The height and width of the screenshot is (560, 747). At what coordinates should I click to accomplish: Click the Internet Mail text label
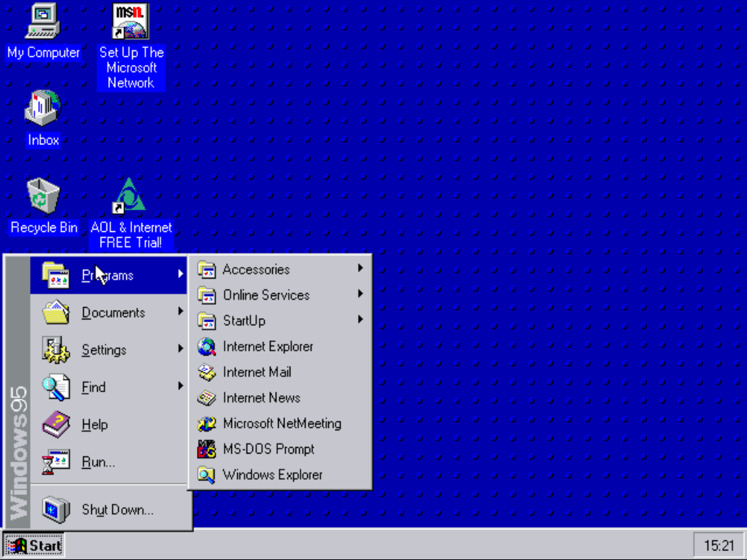257,373
